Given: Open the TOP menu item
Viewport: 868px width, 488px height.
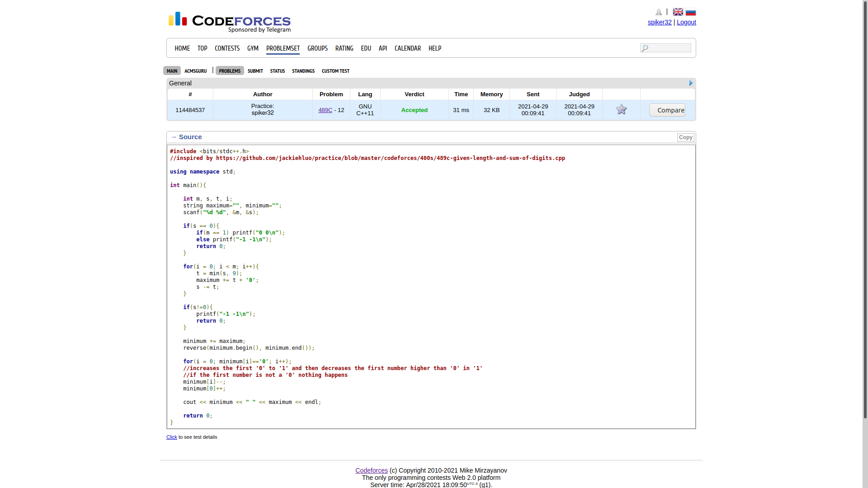Looking at the screenshot, I should click(202, 48).
